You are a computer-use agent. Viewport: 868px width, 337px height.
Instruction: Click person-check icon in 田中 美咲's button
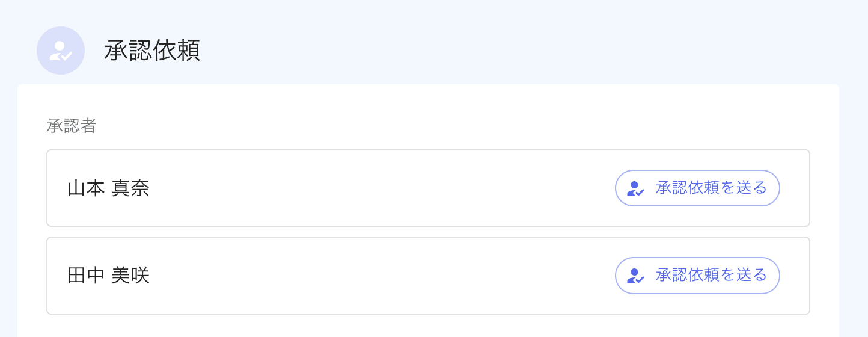635,276
